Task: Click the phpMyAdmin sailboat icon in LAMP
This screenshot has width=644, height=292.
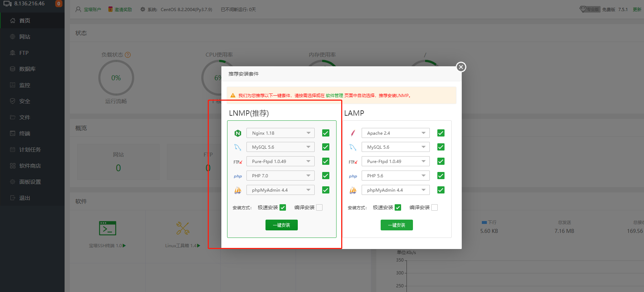Action: pos(353,190)
